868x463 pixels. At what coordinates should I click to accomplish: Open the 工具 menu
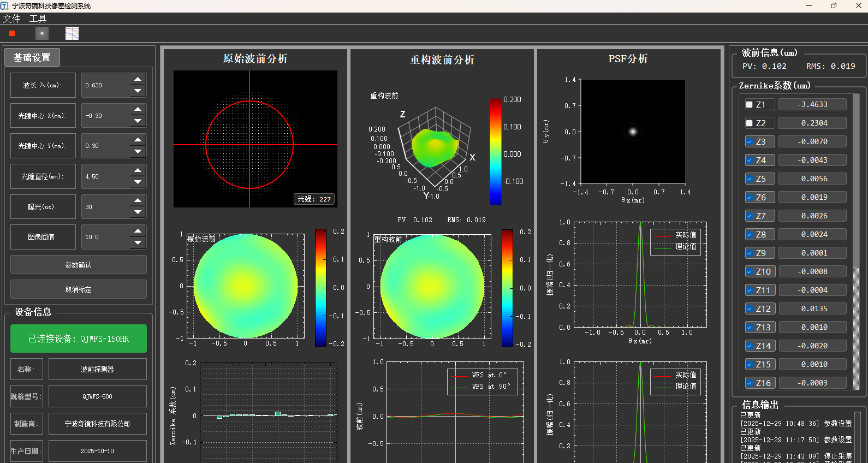tap(38, 19)
